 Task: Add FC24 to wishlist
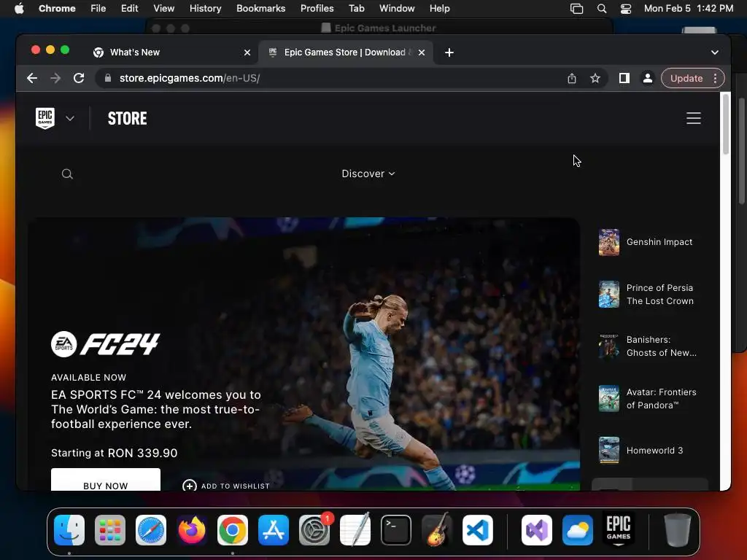pyautogui.click(x=226, y=486)
